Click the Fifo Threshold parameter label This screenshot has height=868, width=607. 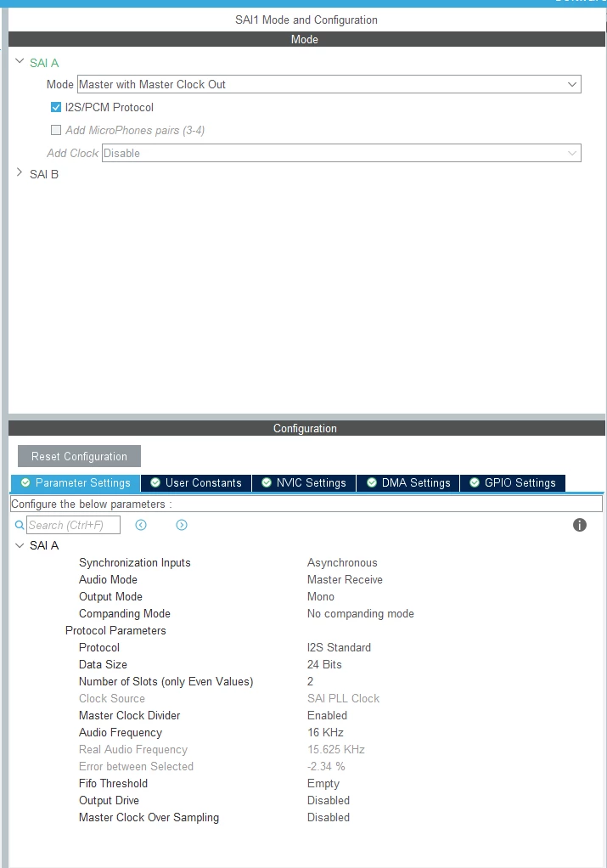click(x=113, y=783)
